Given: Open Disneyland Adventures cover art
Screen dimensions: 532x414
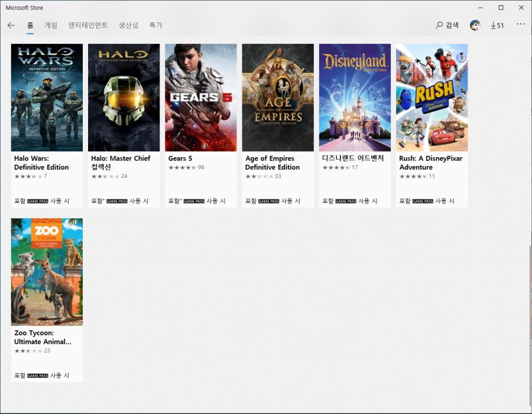Looking at the screenshot, I should 355,98.
